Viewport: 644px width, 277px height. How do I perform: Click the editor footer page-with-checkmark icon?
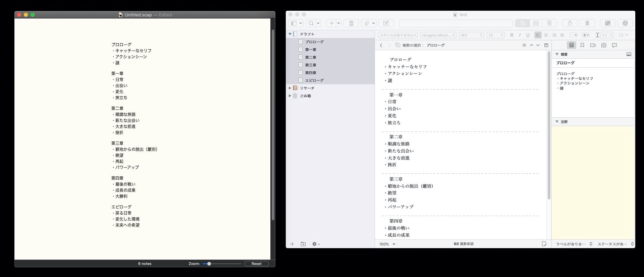(544, 244)
